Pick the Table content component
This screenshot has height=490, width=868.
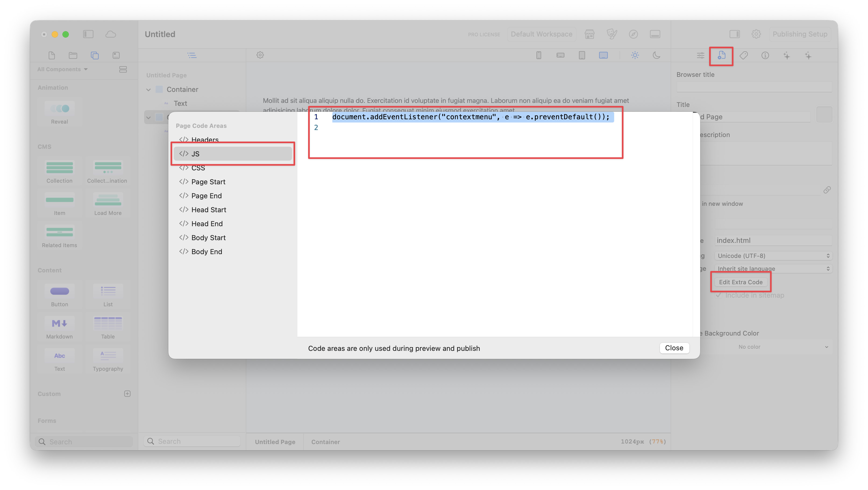(108, 327)
